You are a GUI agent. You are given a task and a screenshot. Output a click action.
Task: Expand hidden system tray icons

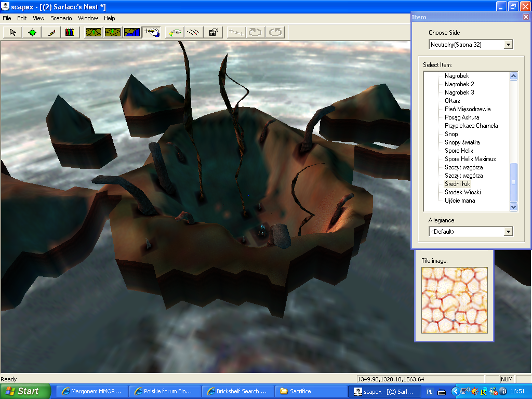point(455,391)
